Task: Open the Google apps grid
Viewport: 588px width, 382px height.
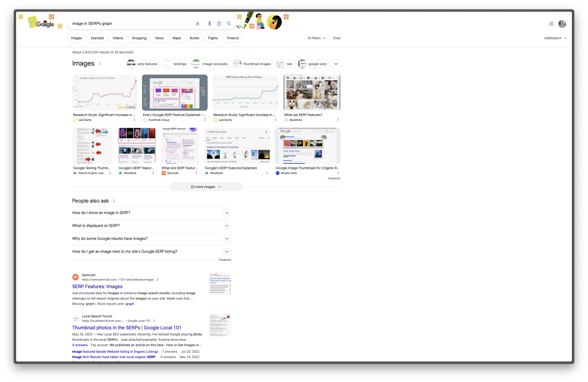Action: pyautogui.click(x=551, y=24)
